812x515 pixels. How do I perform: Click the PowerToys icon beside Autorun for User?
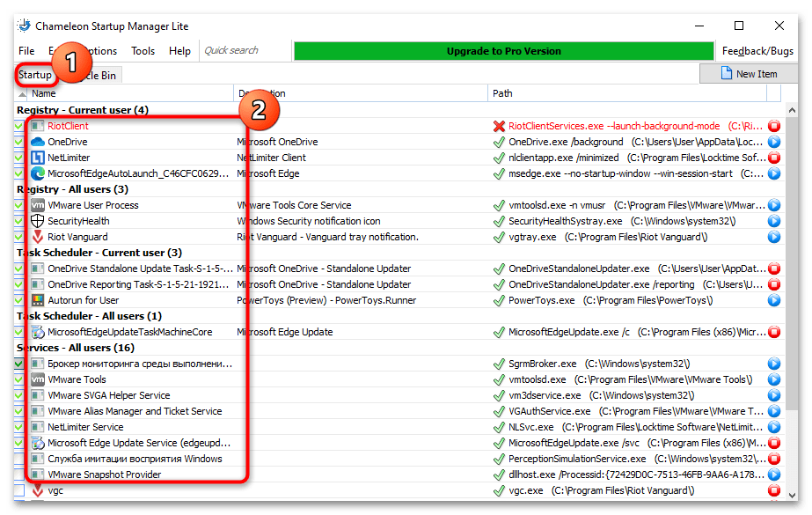point(38,300)
